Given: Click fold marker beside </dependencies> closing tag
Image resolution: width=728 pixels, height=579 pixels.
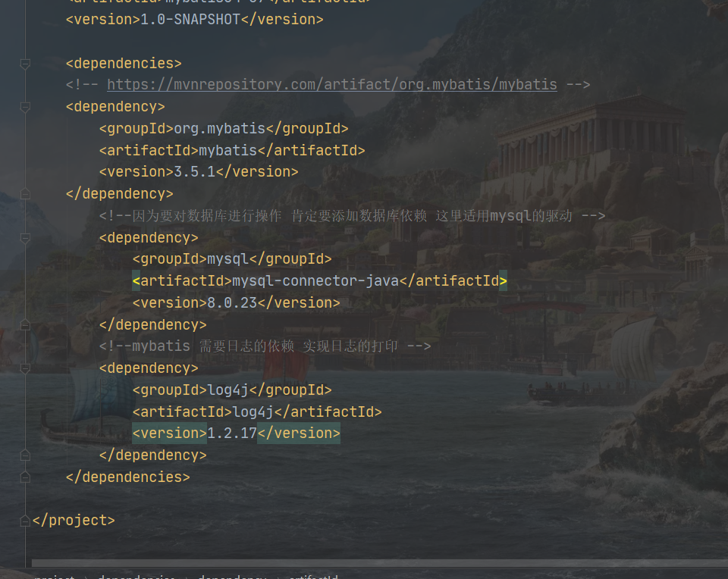Looking at the screenshot, I should (x=26, y=477).
